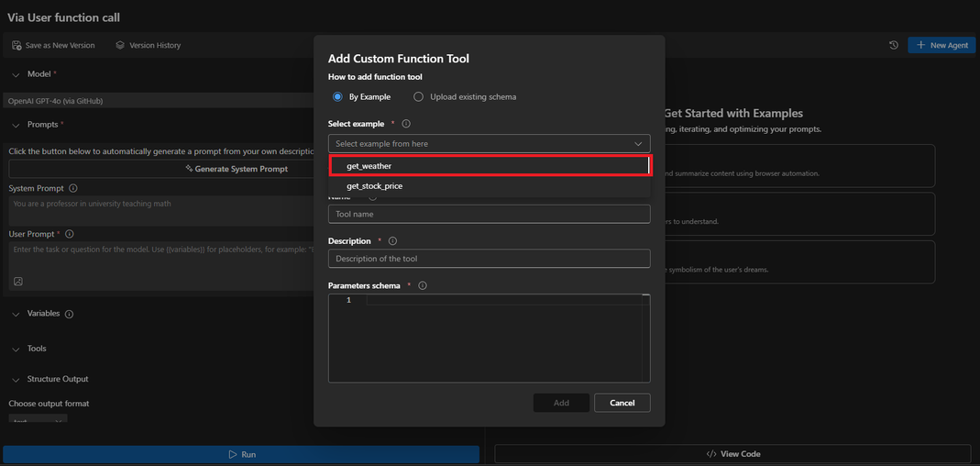Click the User Prompt info icon
This screenshot has width=980, height=466.
coord(70,234)
